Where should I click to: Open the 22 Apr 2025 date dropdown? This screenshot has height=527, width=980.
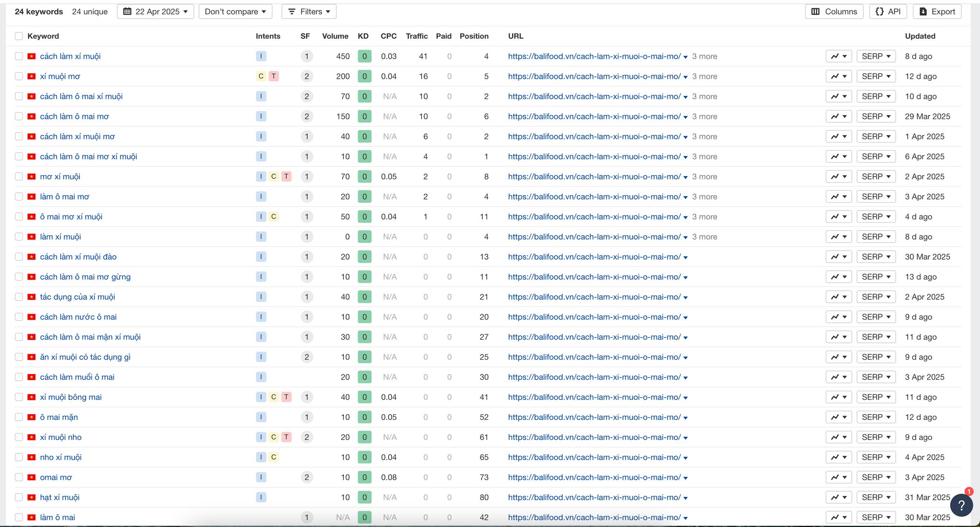155,11
